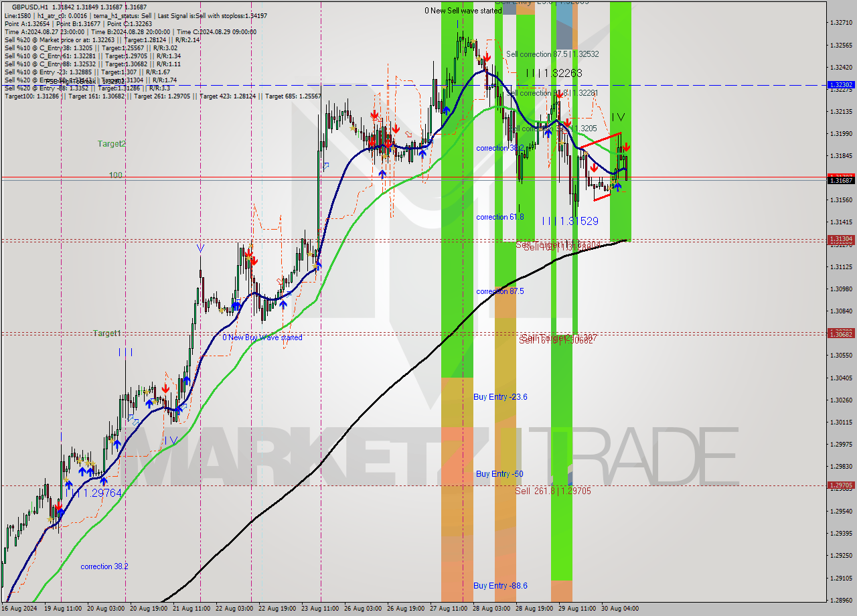Click the 1.31990 price axis value
This screenshot has height=616, width=857.
coord(840,133)
